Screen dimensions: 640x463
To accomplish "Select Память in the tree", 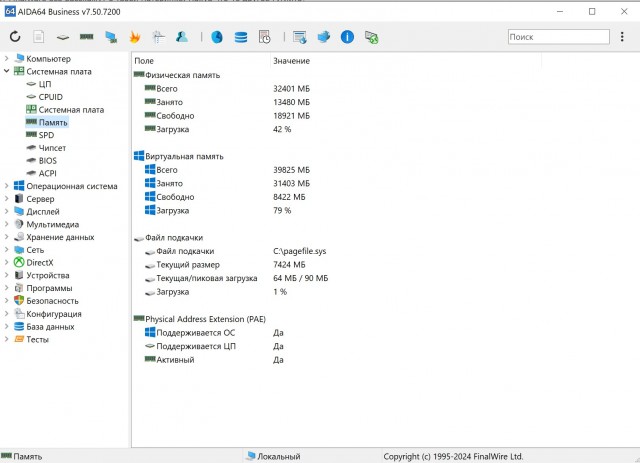I will point(53,122).
